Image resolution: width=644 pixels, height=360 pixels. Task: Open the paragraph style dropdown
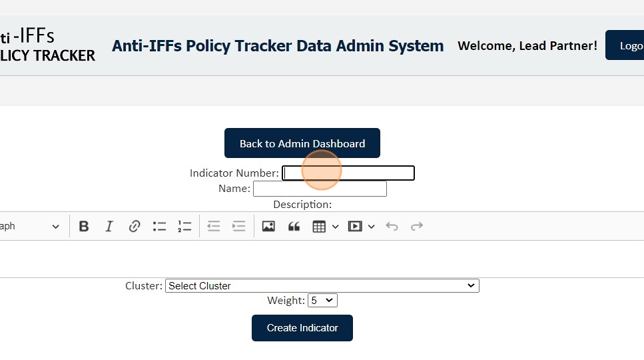pyautogui.click(x=30, y=227)
